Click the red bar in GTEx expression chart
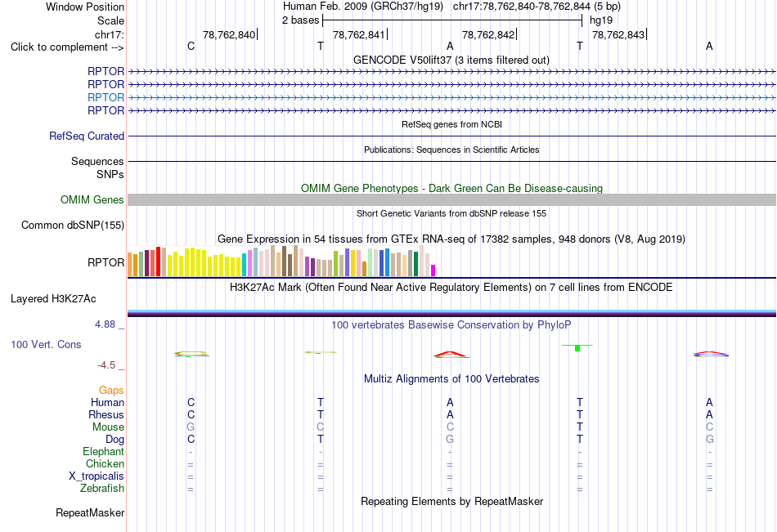 point(158,262)
